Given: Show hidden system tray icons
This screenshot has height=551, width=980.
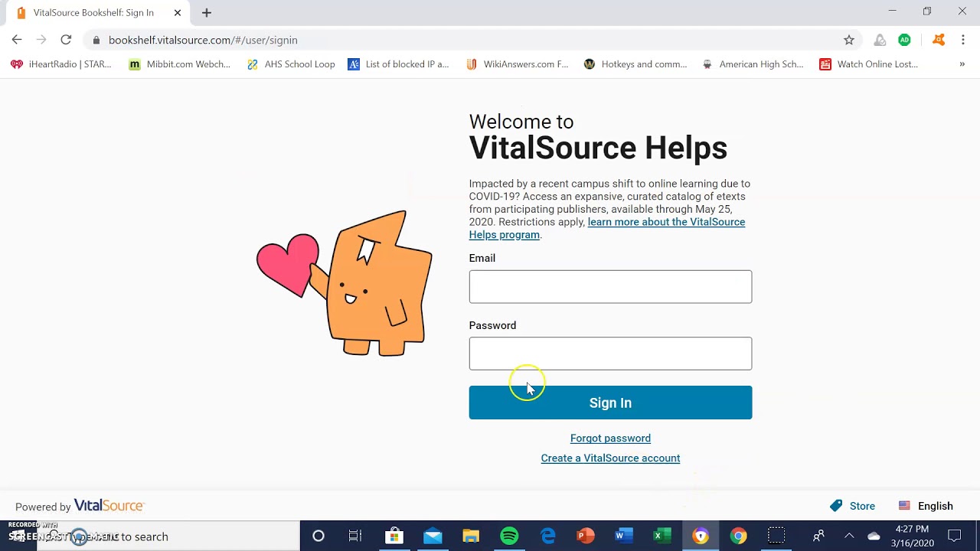Looking at the screenshot, I should [x=849, y=536].
